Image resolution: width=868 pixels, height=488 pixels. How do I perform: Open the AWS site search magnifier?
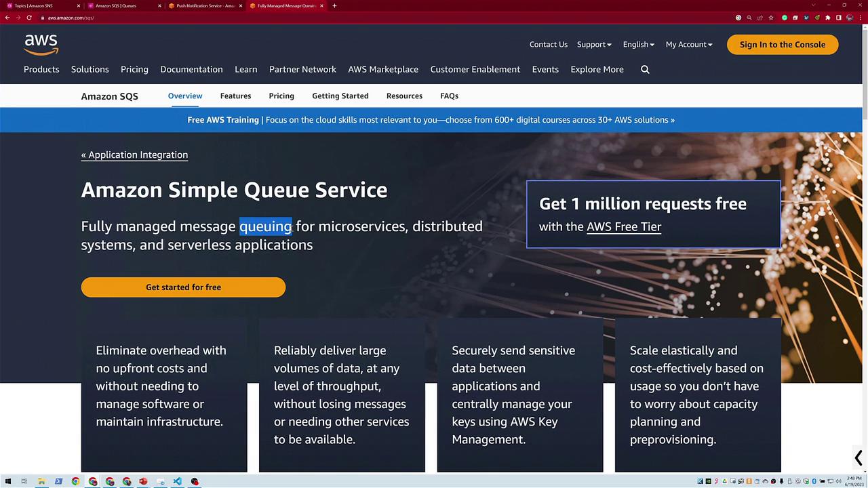click(645, 69)
